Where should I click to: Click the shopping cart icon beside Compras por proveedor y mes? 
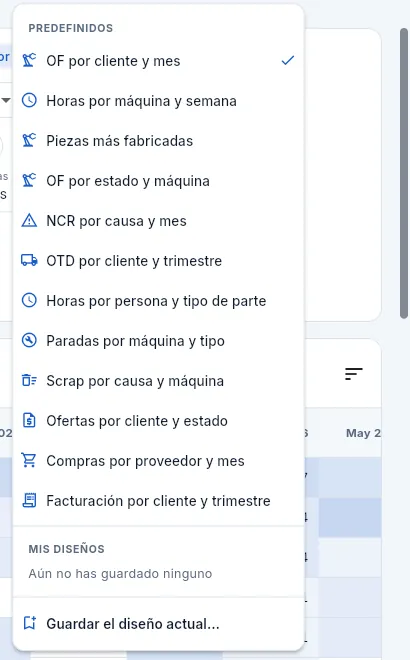coord(29,460)
